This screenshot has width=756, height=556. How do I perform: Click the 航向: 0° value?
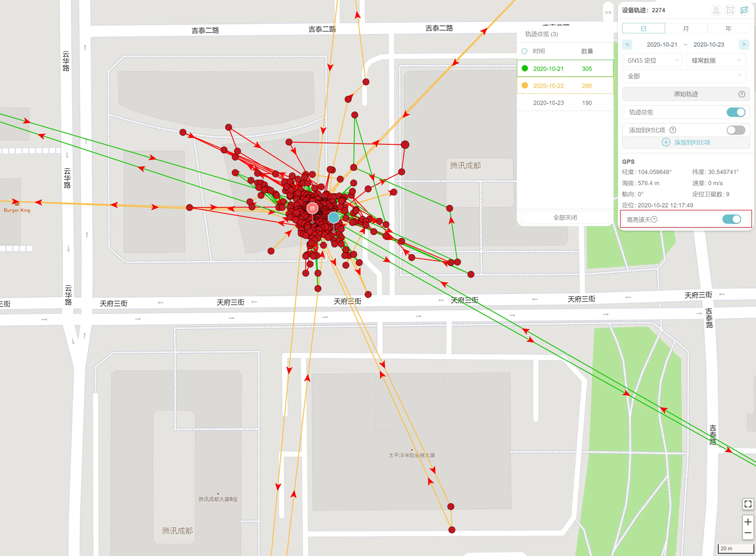[x=633, y=194]
